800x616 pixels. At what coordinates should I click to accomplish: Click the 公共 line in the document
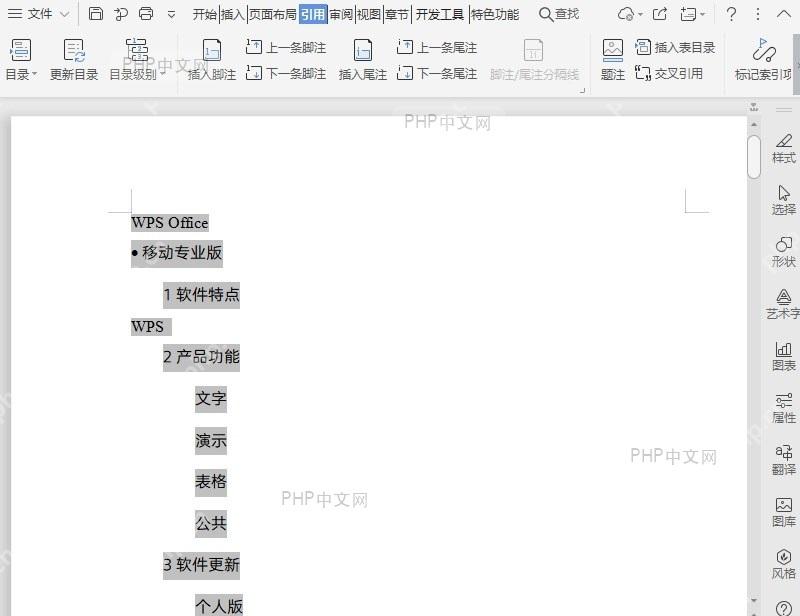click(211, 524)
